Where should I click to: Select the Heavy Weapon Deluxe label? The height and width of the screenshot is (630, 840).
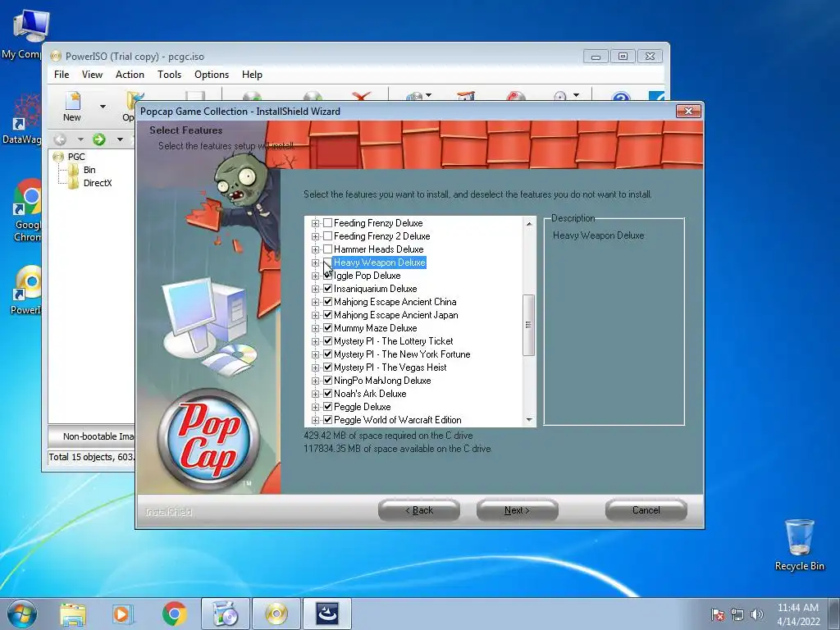pos(379,262)
